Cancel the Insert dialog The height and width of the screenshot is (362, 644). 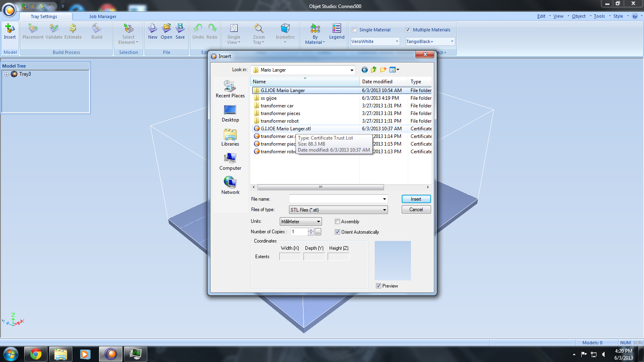(x=416, y=210)
